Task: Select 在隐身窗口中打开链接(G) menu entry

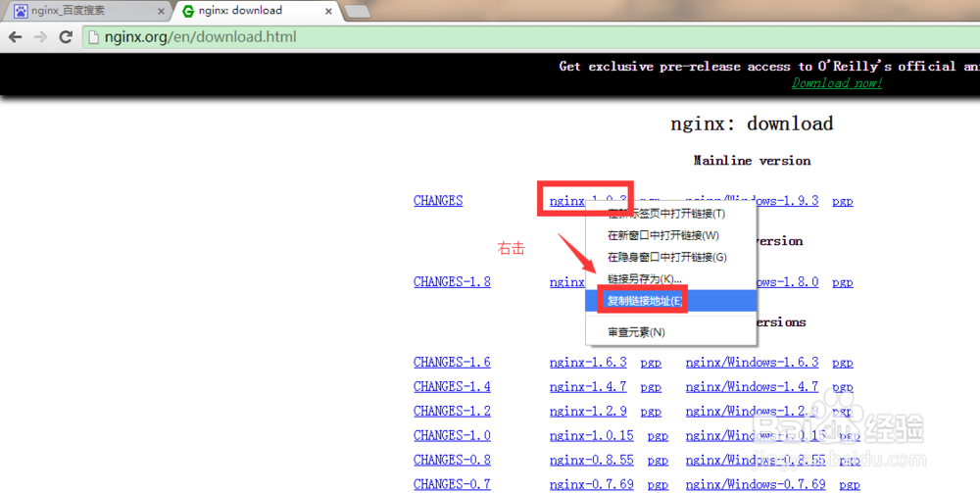Action: 670,257
